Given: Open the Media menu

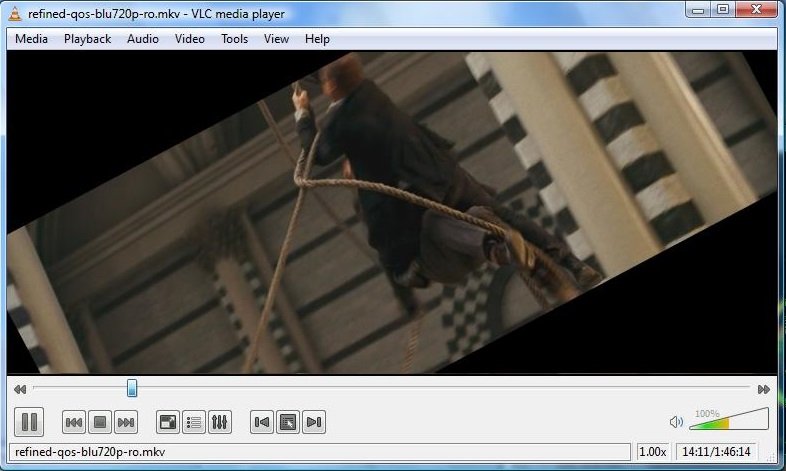Looking at the screenshot, I should 31,39.
